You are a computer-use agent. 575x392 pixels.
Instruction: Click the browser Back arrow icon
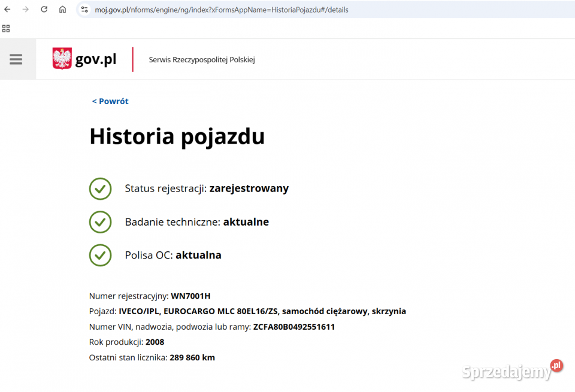[7, 10]
